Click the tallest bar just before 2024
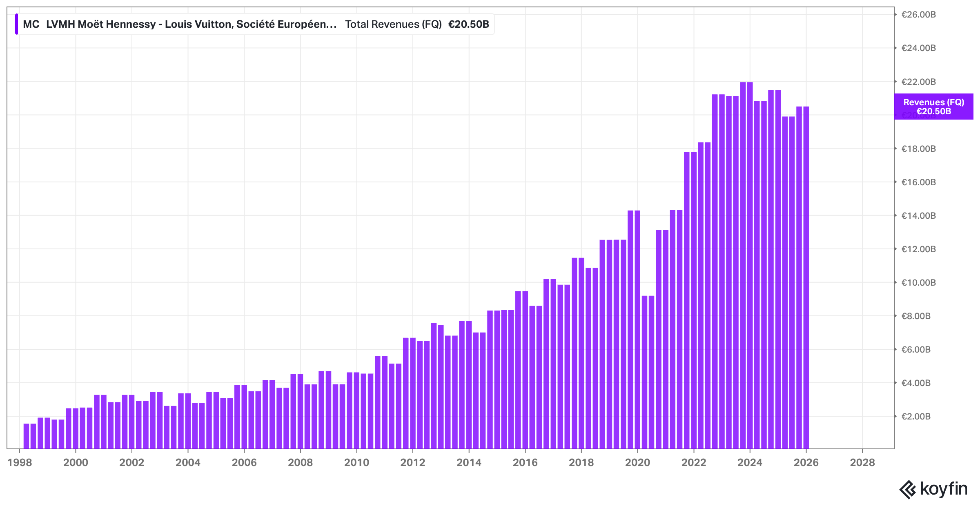Image resolution: width=980 pixels, height=506 pixels. click(743, 265)
